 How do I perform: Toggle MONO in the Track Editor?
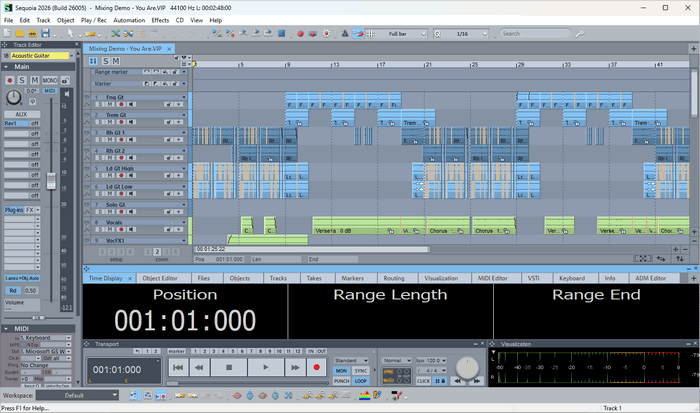coord(50,80)
